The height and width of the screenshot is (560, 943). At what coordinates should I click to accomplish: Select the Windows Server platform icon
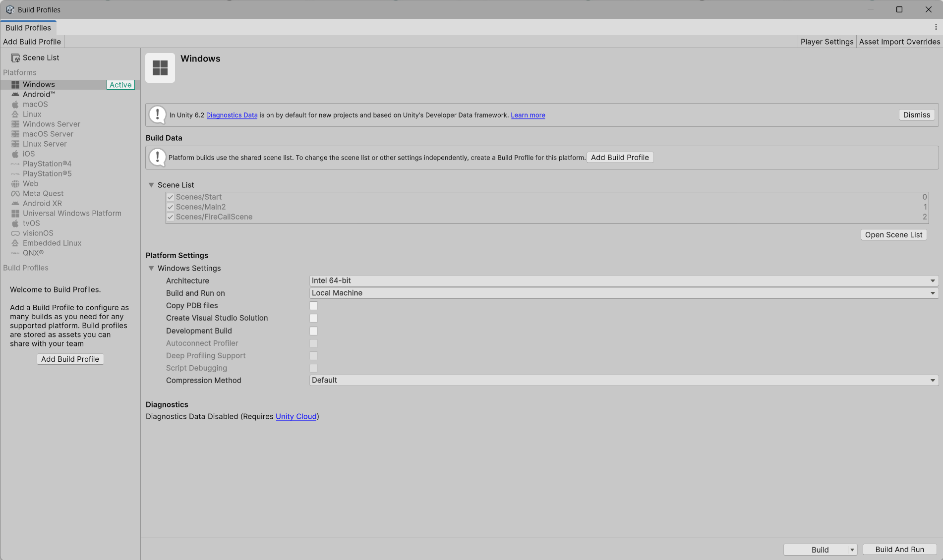pyautogui.click(x=15, y=124)
